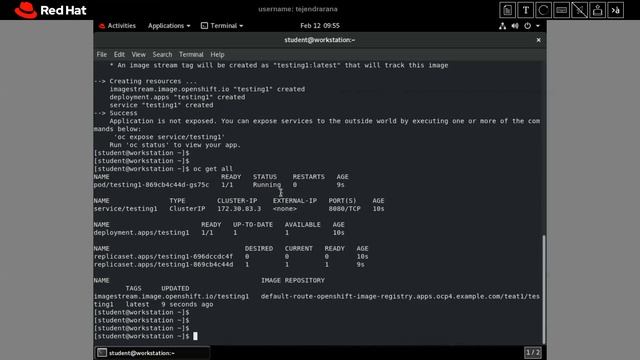Click 'replicaset.apps/testing1-696dccdc4f' text

(163, 256)
